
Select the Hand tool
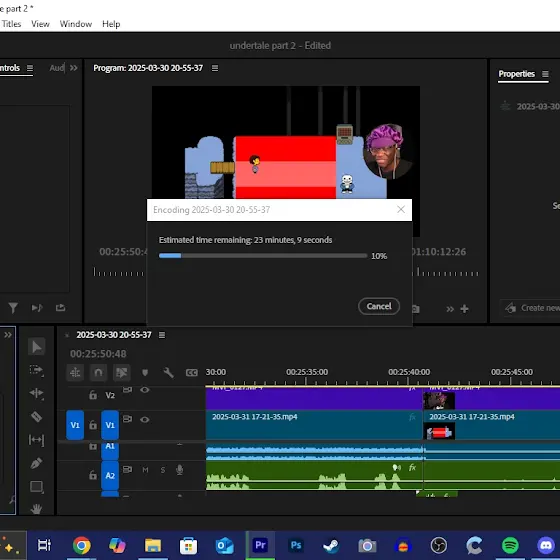36,509
